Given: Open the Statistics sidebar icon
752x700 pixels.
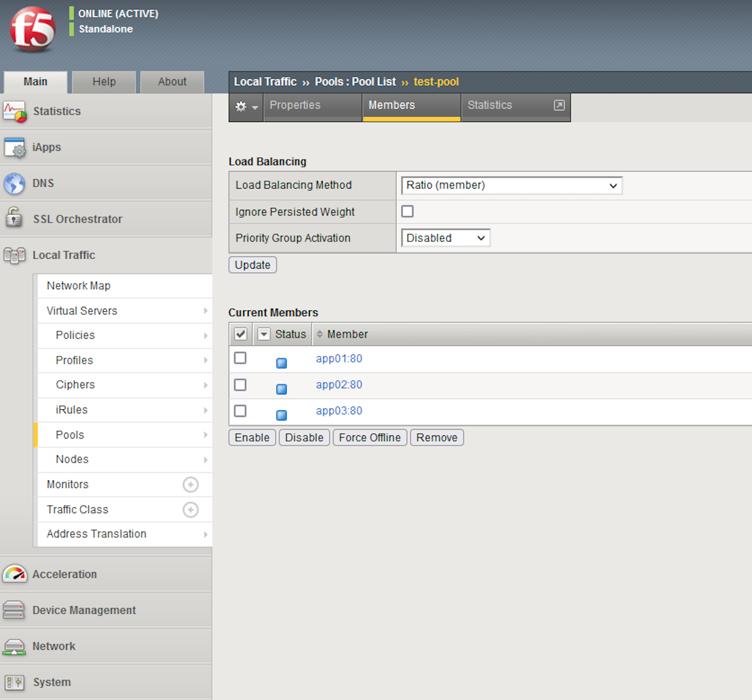Looking at the screenshot, I should (x=15, y=111).
